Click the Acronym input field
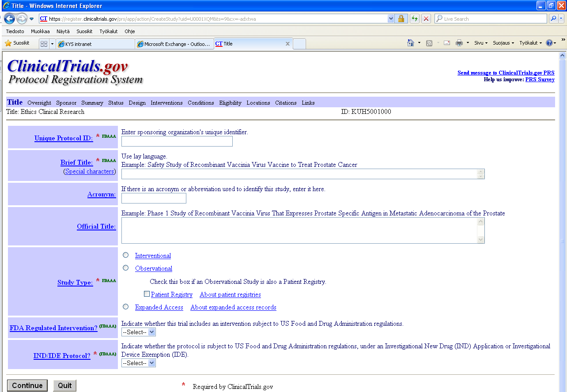The width and height of the screenshot is (567, 392). pos(154,198)
